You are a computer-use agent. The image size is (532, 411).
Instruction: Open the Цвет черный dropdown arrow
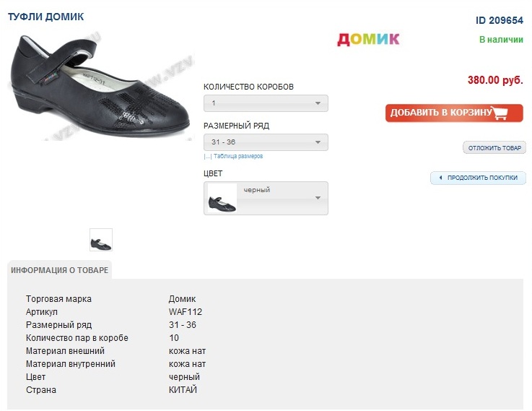[317, 198]
